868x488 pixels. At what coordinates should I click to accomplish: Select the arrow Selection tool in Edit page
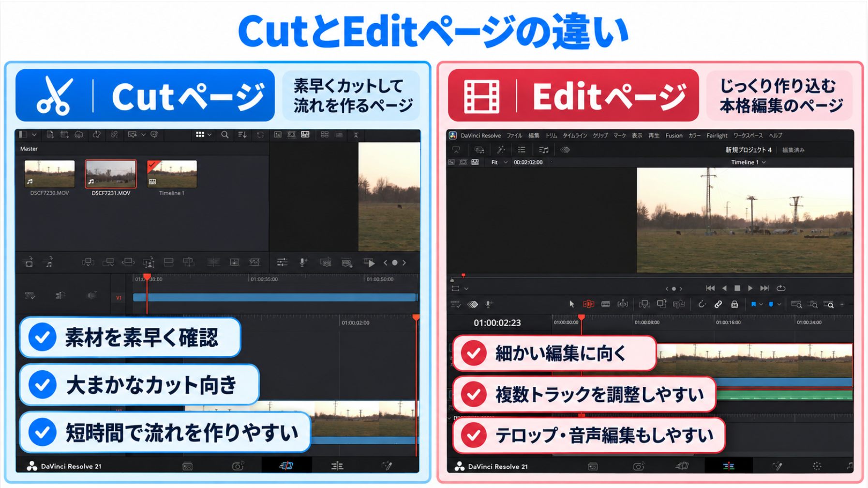pos(571,304)
